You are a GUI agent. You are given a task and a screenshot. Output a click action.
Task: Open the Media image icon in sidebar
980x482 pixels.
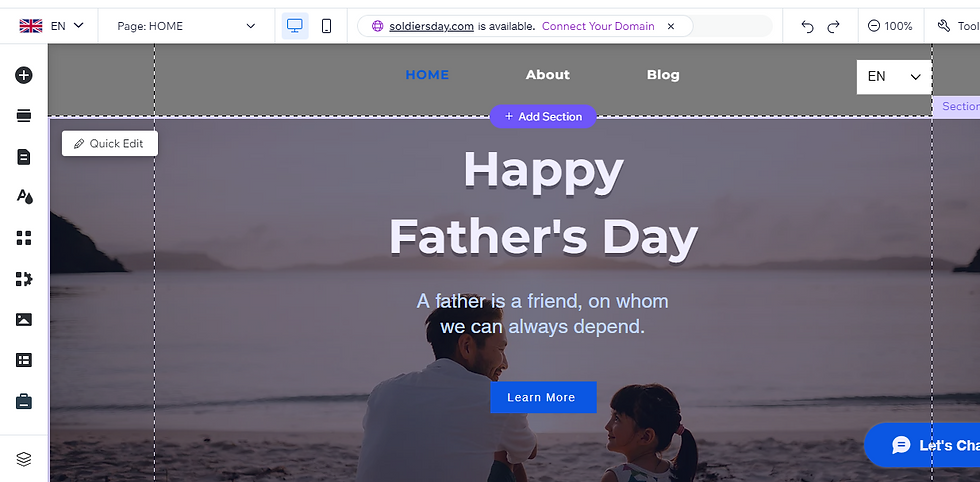[23, 319]
